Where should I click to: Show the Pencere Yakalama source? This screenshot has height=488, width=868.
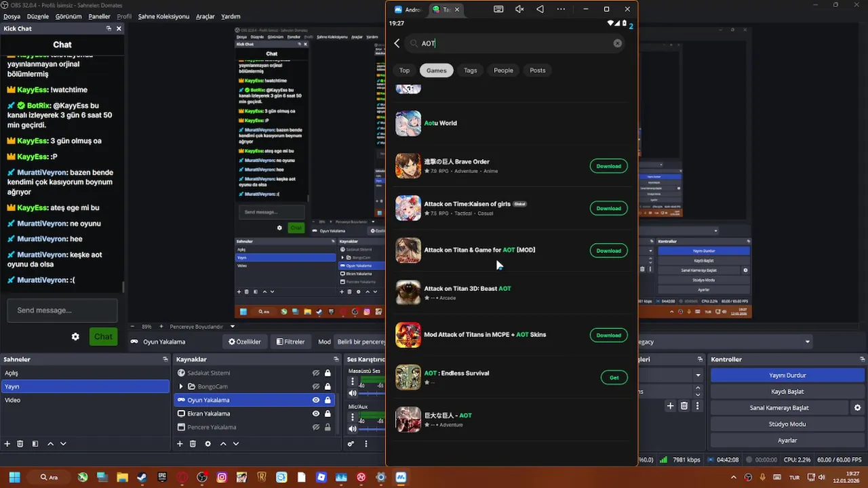tap(315, 427)
